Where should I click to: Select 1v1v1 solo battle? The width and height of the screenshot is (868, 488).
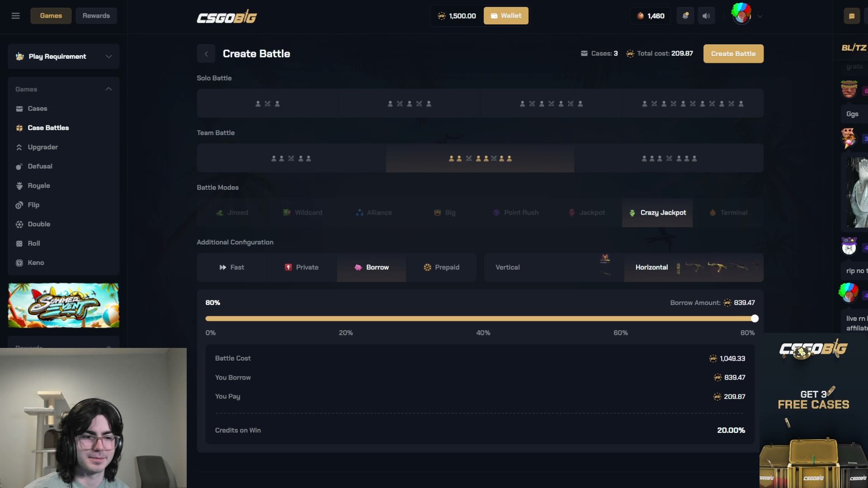410,103
